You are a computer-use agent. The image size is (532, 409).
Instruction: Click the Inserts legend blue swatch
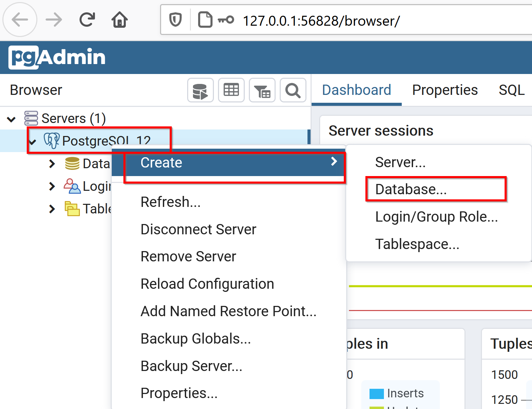(x=376, y=394)
